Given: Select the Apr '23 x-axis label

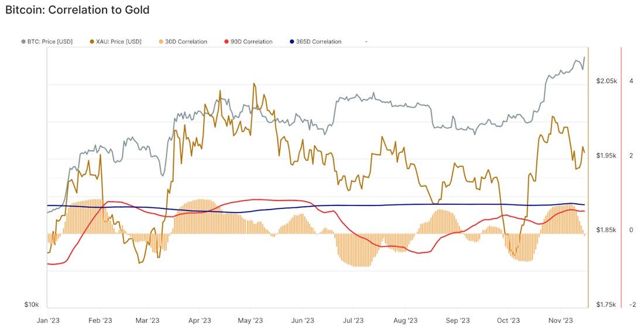Looking at the screenshot, I should 199,320.
